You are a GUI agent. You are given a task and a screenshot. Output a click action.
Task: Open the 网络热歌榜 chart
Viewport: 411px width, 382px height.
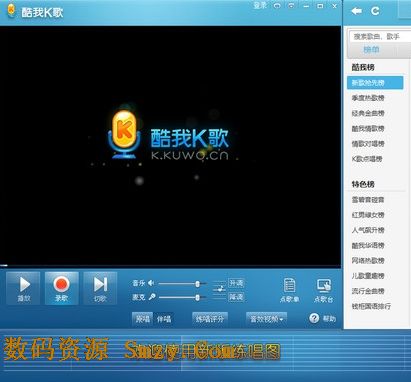pyautogui.click(x=368, y=261)
